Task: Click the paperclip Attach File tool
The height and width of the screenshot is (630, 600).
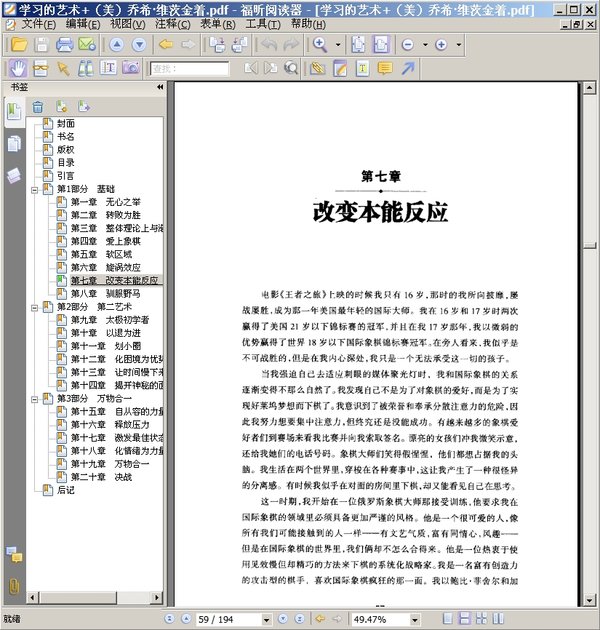Action: (317, 68)
